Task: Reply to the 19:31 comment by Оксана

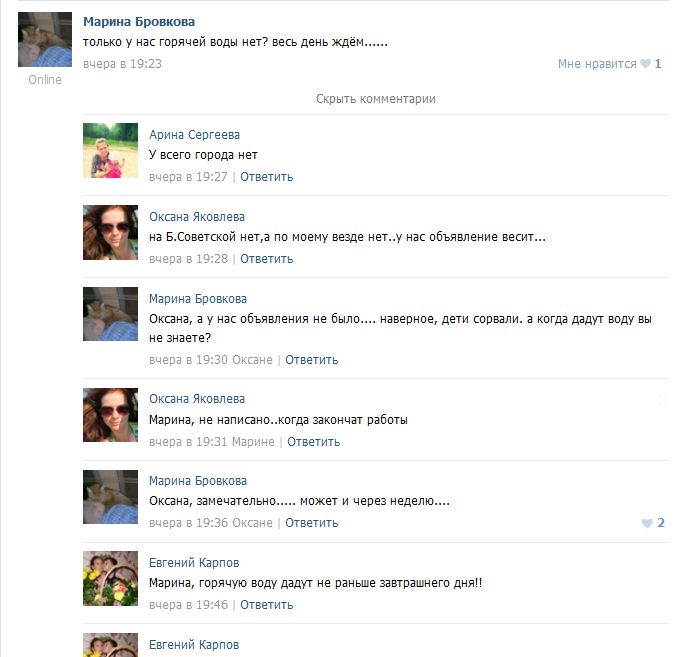Action: click(x=314, y=442)
